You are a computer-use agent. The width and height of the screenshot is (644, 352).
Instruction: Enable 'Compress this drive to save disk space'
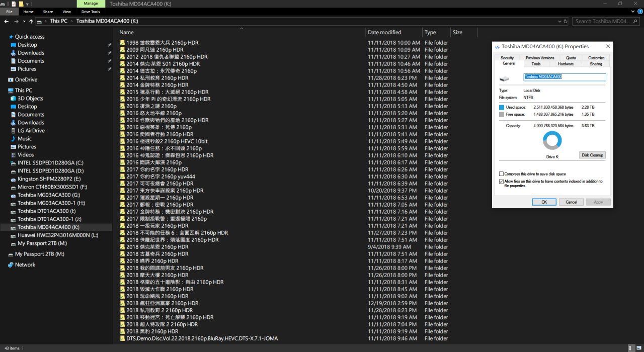coord(502,174)
